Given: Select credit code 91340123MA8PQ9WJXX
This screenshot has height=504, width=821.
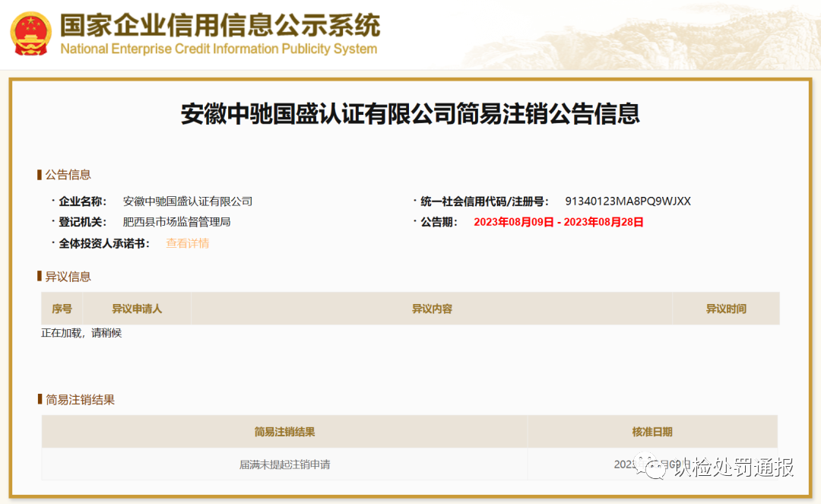Looking at the screenshot, I should point(628,201).
